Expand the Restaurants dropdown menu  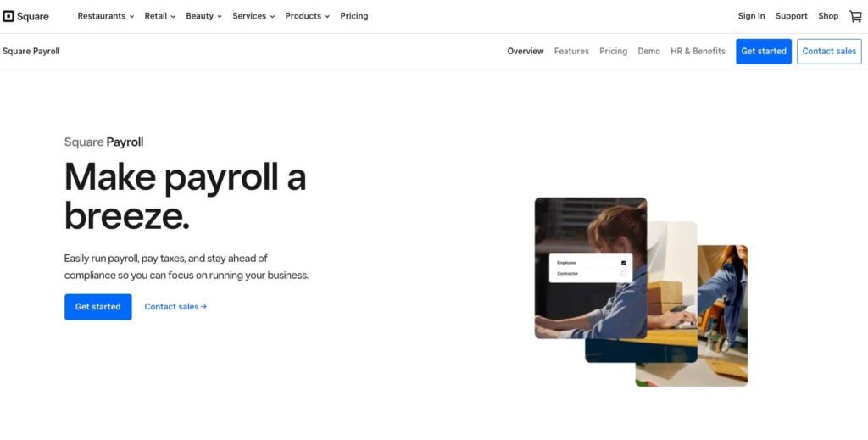pyautogui.click(x=106, y=16)
